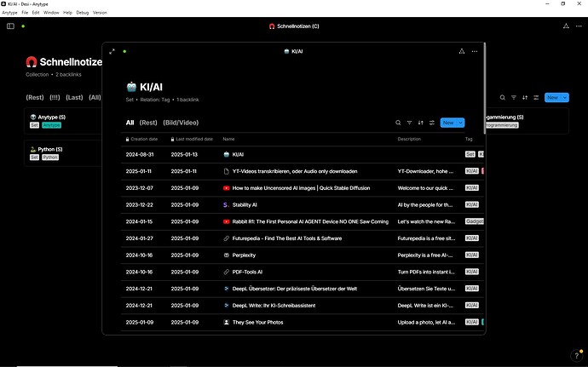Click New button in KI/AI set
588x367 pixels.
pos(448,123)
